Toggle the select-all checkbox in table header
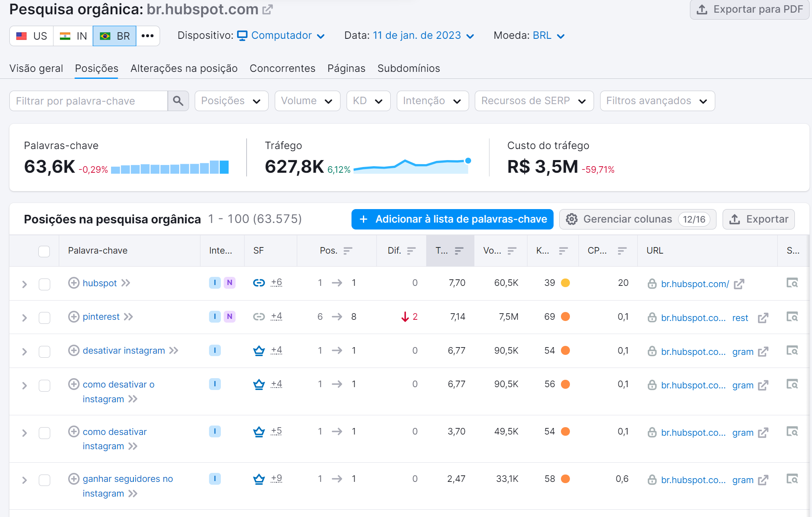The image size is (812, 517). [44, 251]
